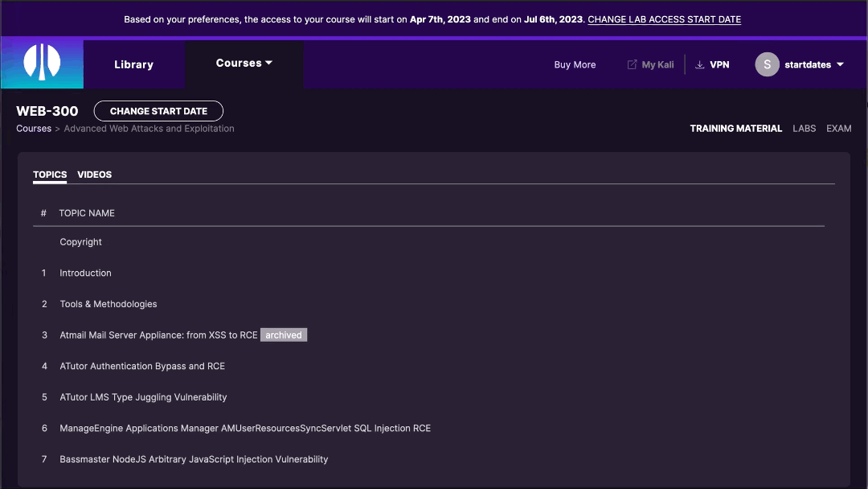The image size is (868, 489).
Task: Click the external link icon beside My Kali
Action: point(631,64)
